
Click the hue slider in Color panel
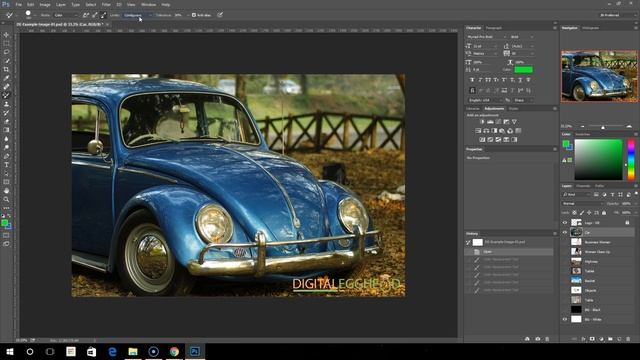coord(631,160)
